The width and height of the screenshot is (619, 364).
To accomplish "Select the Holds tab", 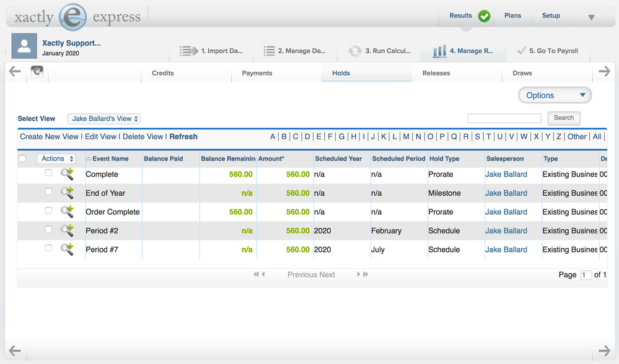I will pyautogui.click(x=341, y=73).
